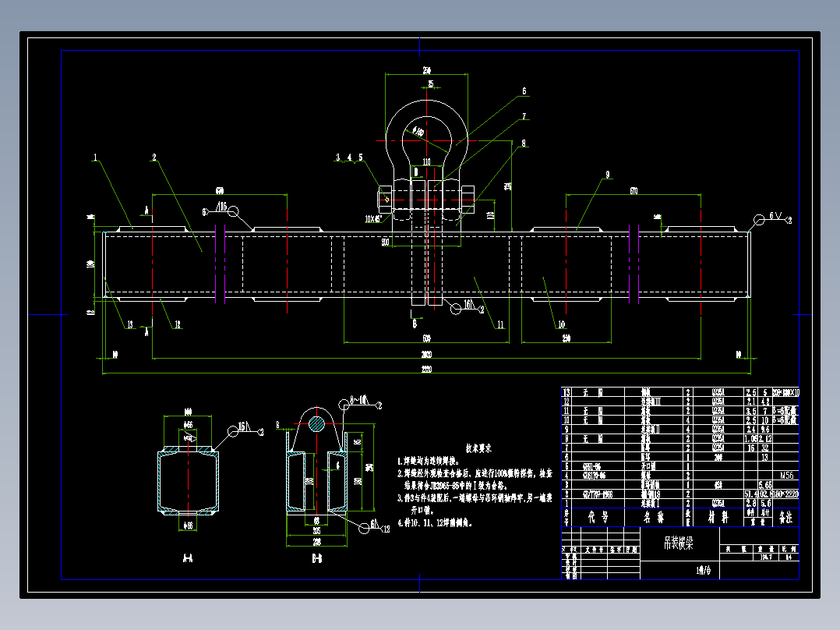Select the 65 gap dimension in B-B view
Image resolution: width=840 pixels, height=630 pixels.
(x=316, y=521)
